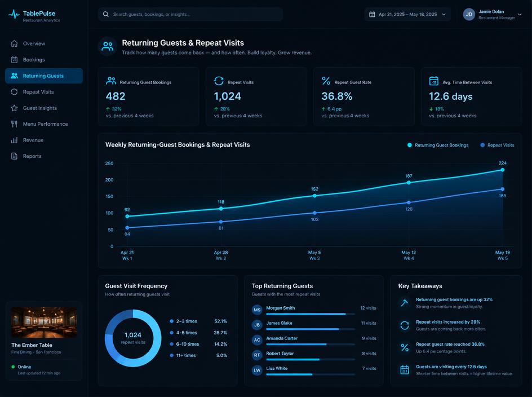Click the Overview home icon

pyautogui.click(x=14, y=43)
